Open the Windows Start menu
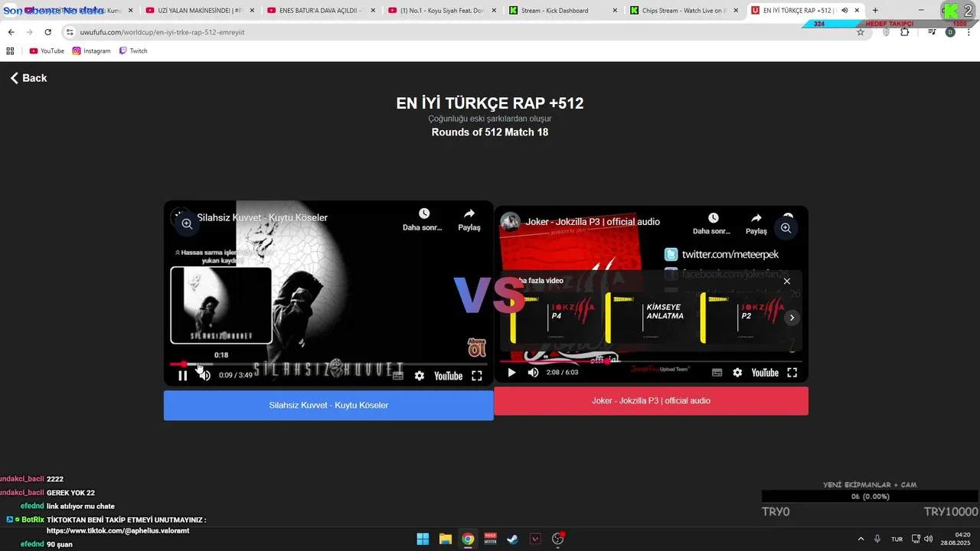The width and height of the screenshot is (980, 551). [x=423, y=539]
